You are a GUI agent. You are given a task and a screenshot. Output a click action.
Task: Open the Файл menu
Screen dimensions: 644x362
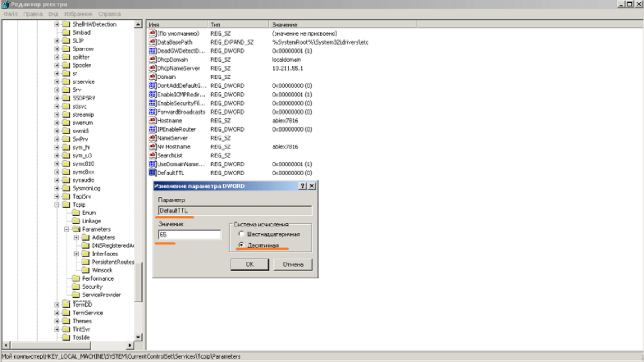[x=11, y=14]
